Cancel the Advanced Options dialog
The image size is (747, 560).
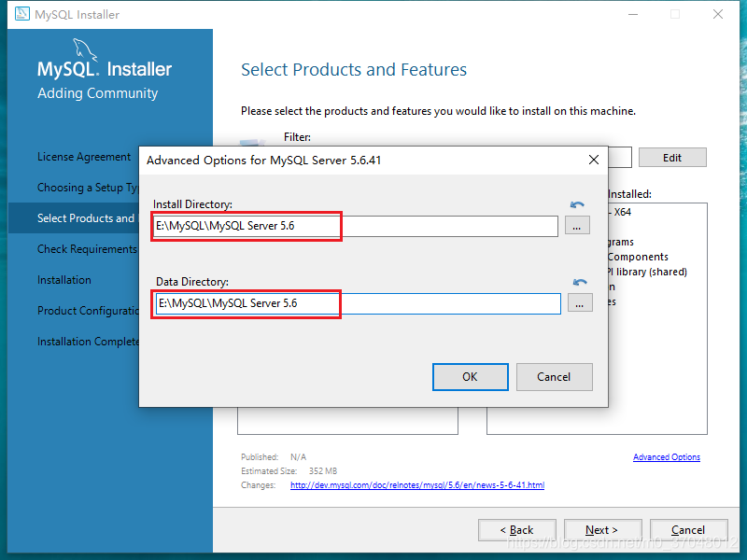point(554,377)
